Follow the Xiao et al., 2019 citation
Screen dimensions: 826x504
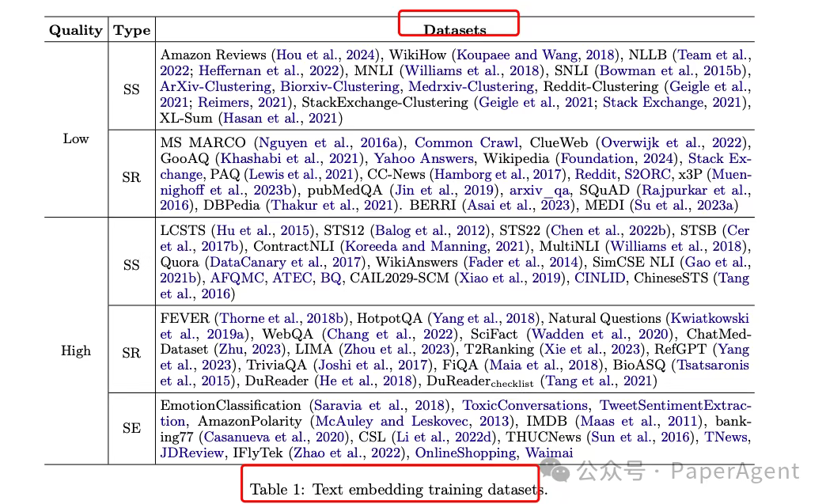click(512, 278)
